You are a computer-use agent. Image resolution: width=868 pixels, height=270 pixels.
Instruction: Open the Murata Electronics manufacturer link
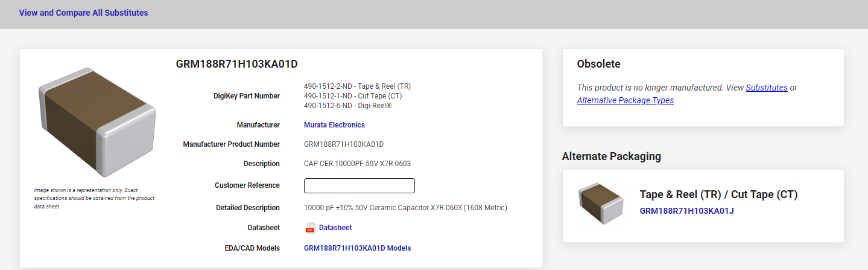pos(334,125)
